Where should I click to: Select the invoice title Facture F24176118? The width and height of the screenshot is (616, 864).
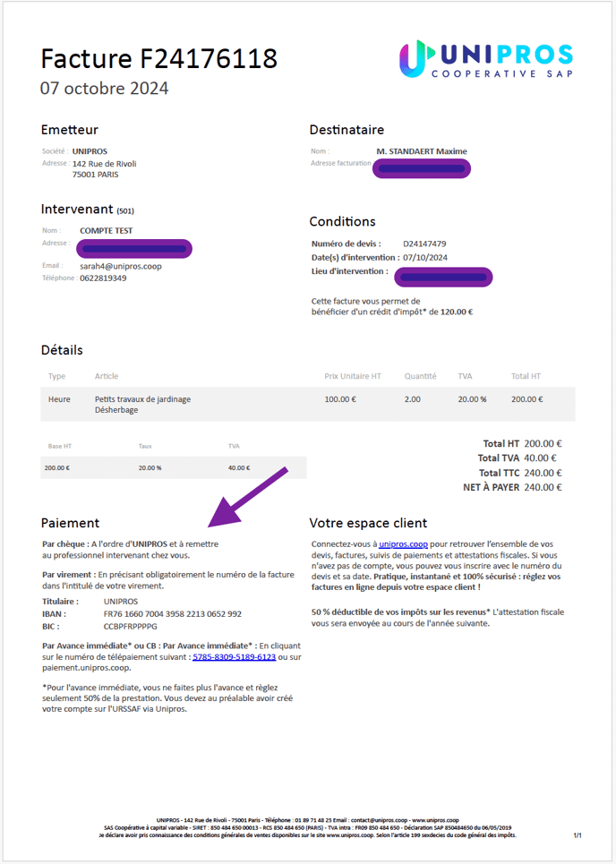(158, 58)
